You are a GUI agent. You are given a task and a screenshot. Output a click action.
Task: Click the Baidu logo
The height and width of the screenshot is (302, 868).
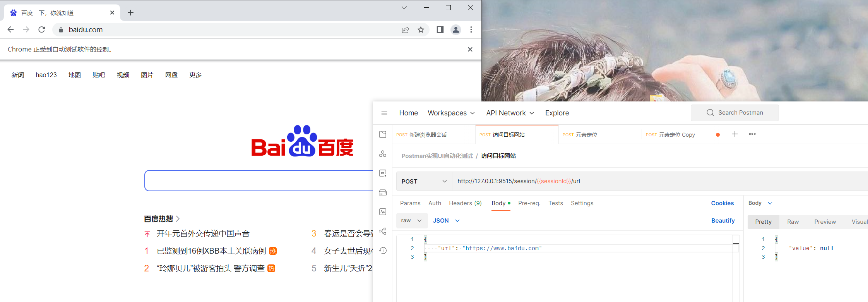tap(302, 141)
